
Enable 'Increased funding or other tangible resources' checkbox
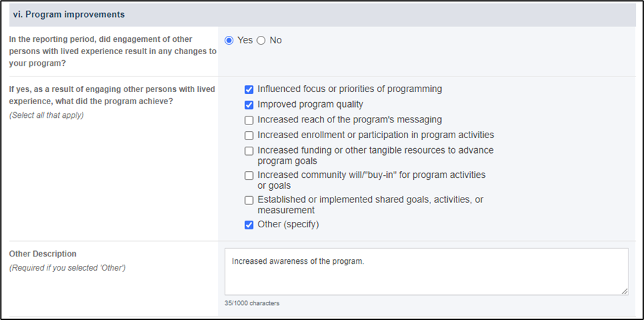(x=249, y=151)
